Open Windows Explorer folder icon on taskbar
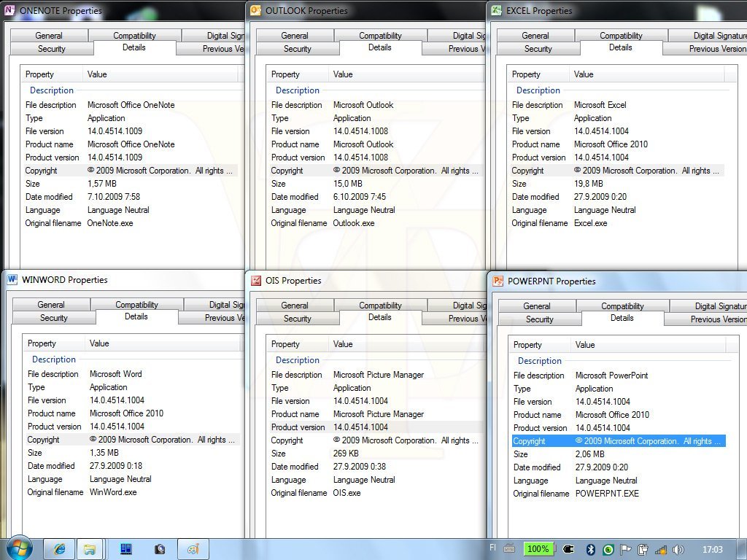 coord(89,549)
